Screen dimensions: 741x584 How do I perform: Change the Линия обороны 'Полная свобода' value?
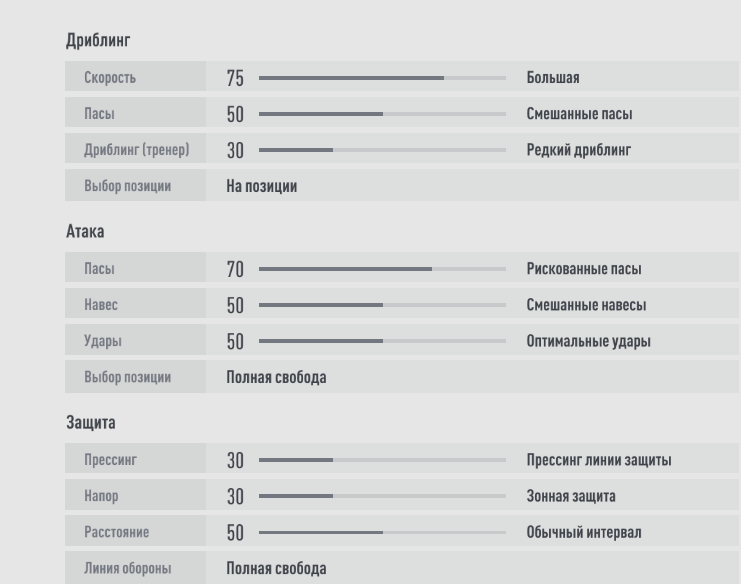point(276,569)
